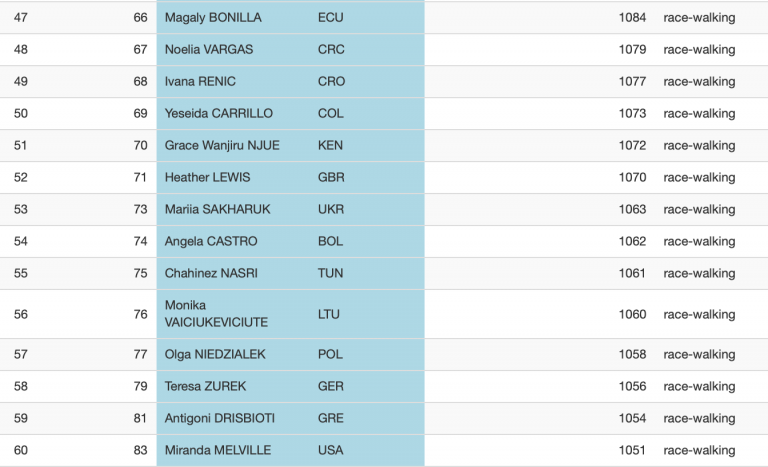Screen dimensions: 768x467
Task: Open Teresa ZUREK's profile entry
Action: pyautogui.click(x=205, y=387)
